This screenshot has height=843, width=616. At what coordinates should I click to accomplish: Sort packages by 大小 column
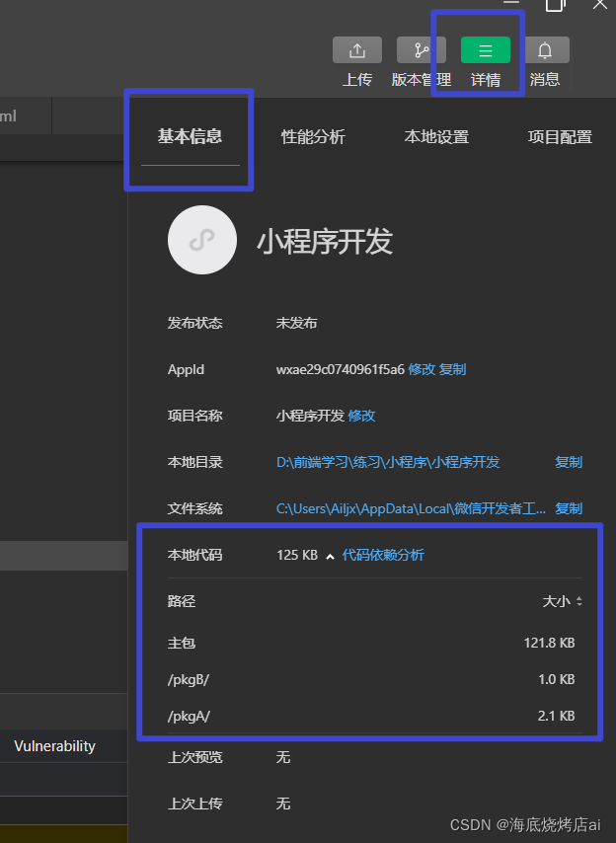point(563,601)
